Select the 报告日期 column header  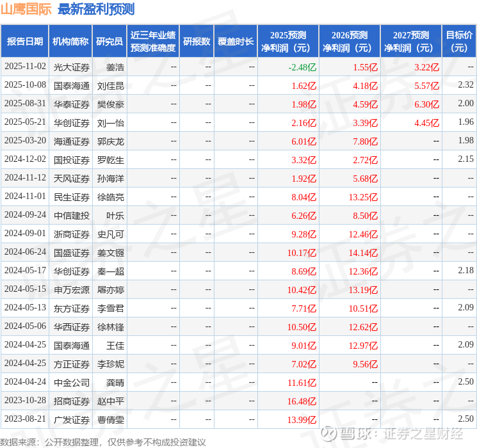click(25, 42)
